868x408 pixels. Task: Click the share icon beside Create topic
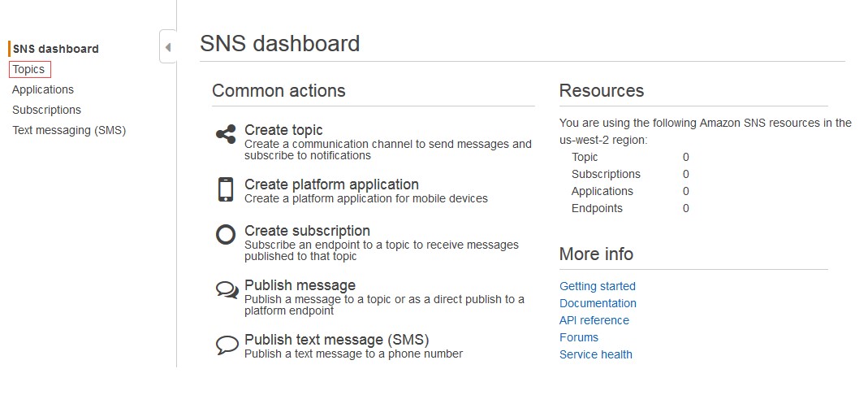pyautogui.click(x=226, y=135)
